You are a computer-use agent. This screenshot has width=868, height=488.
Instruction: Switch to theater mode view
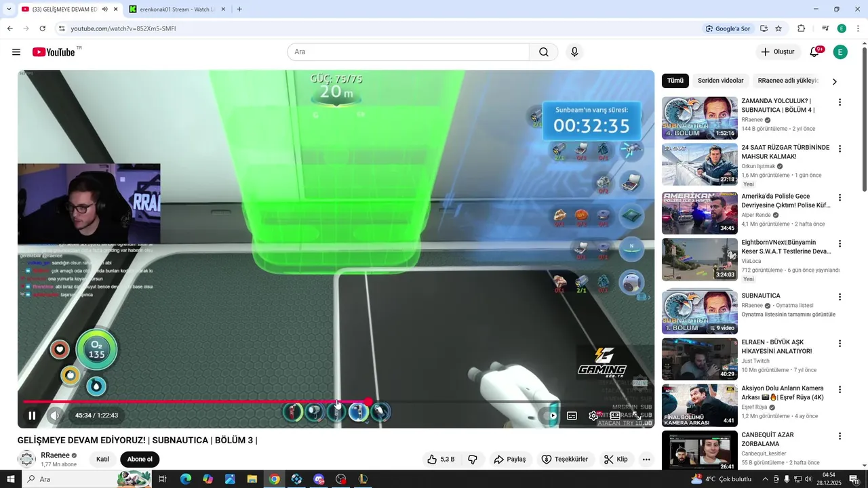(x=615, y=415)
